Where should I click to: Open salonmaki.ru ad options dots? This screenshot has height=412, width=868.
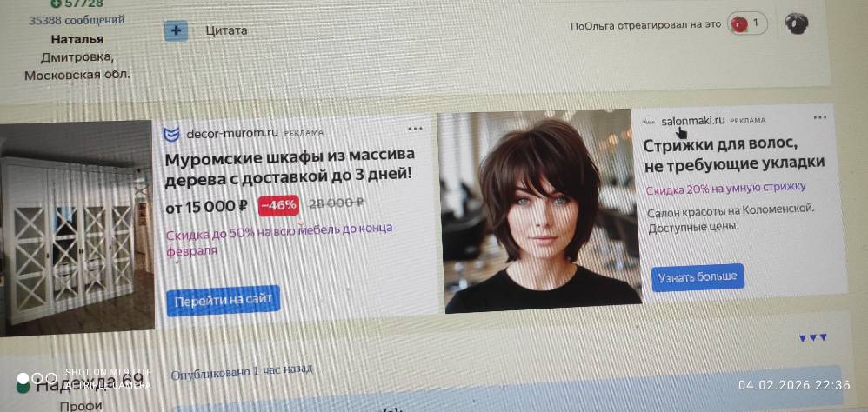click(x=820, y=117)
